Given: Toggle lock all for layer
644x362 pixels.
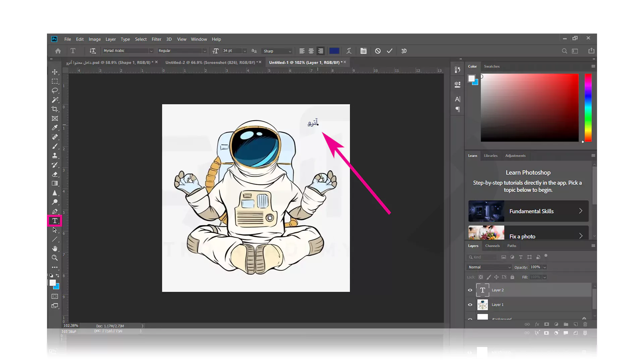Looking at the screenshot, I should tap(512, 277).
